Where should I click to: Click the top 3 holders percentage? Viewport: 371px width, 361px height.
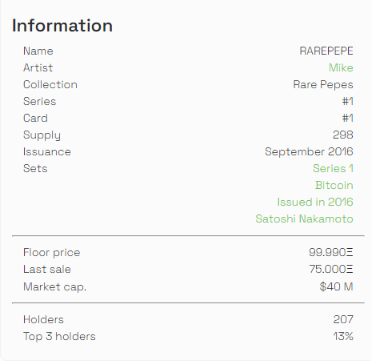coord(343,336)
